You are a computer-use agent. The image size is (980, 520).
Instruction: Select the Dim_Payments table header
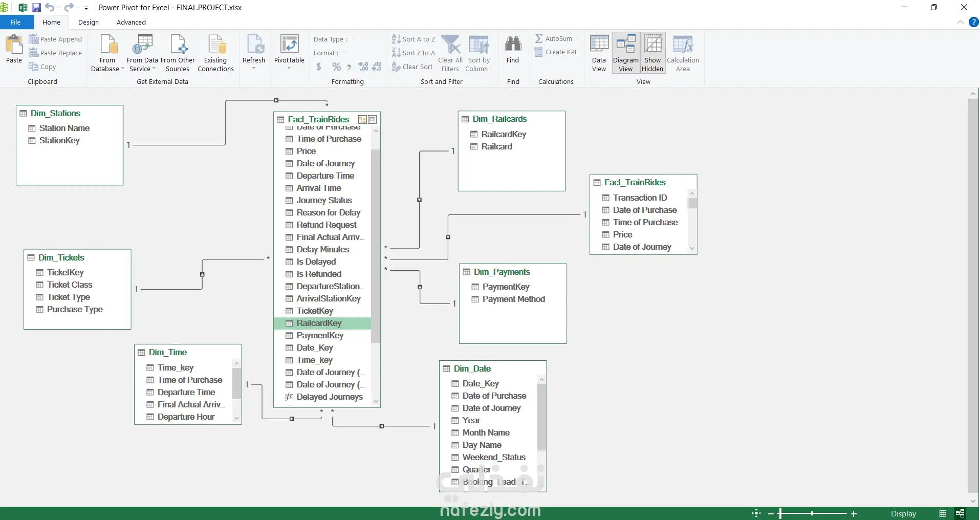coord(513,272)
